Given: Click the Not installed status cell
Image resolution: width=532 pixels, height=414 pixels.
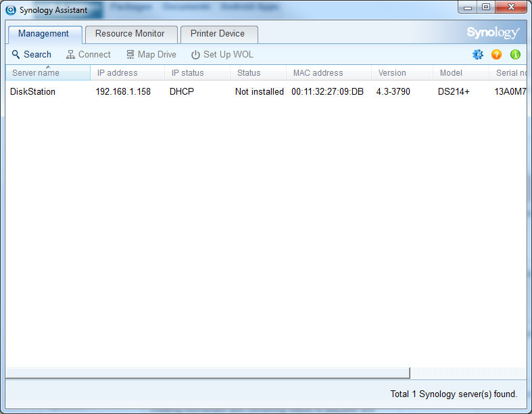Looking at the screenshot, I should (260, 92).
